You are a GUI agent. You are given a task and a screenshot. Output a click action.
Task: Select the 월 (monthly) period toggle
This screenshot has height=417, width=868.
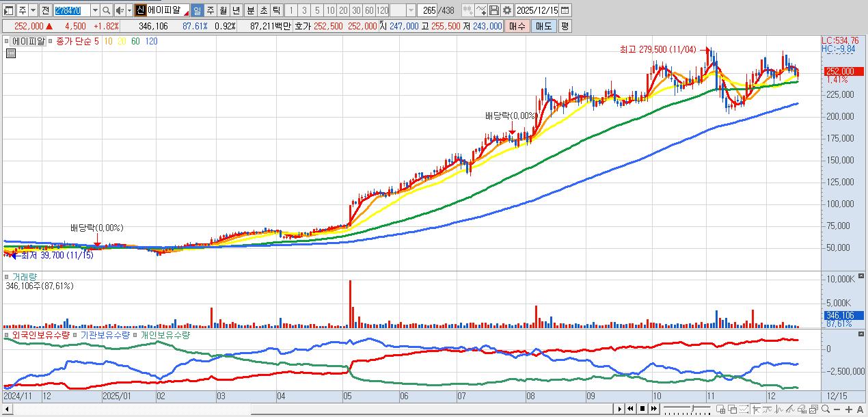(x=223, y=10)
